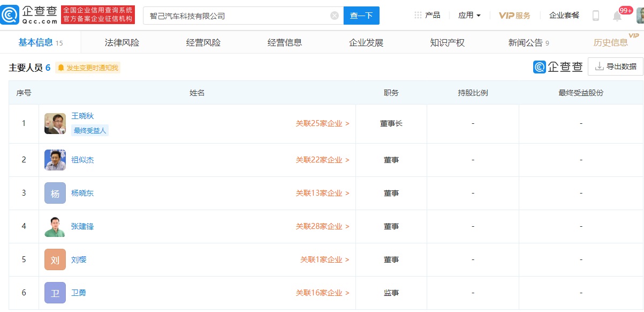
Task: Open notifications bell with 99+ badge
Action: coord(617,16)
